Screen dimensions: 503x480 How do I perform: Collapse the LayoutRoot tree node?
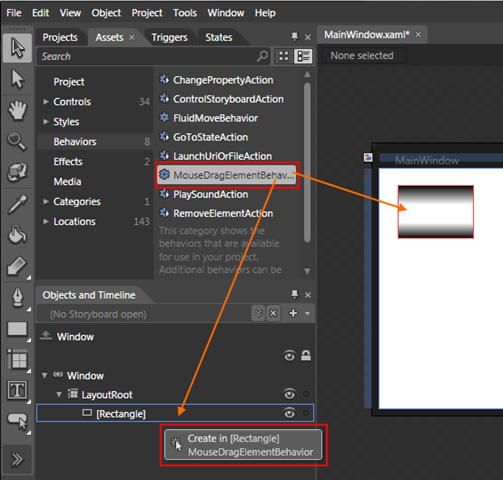tap(59, 395)
